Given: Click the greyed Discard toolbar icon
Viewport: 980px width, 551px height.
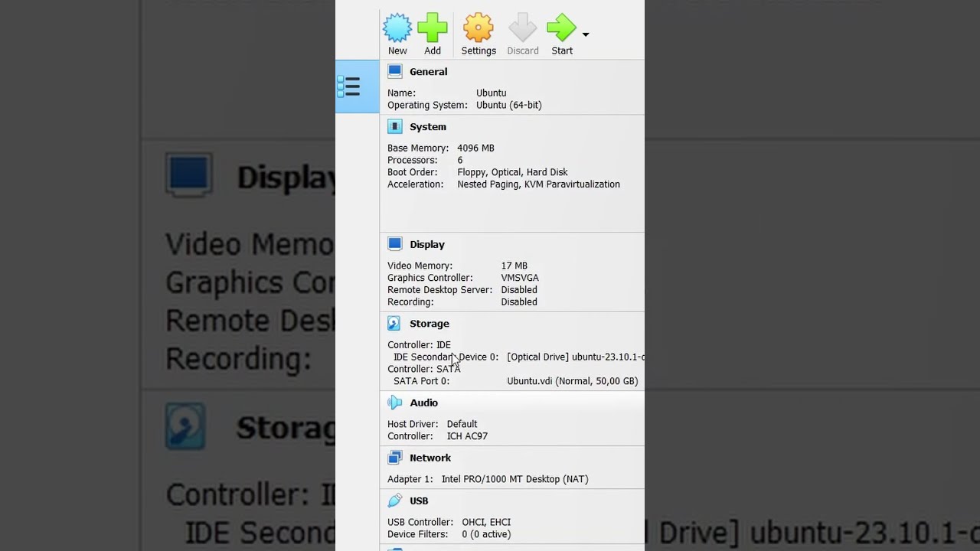Looking at the screenshot, I should 523,28.
